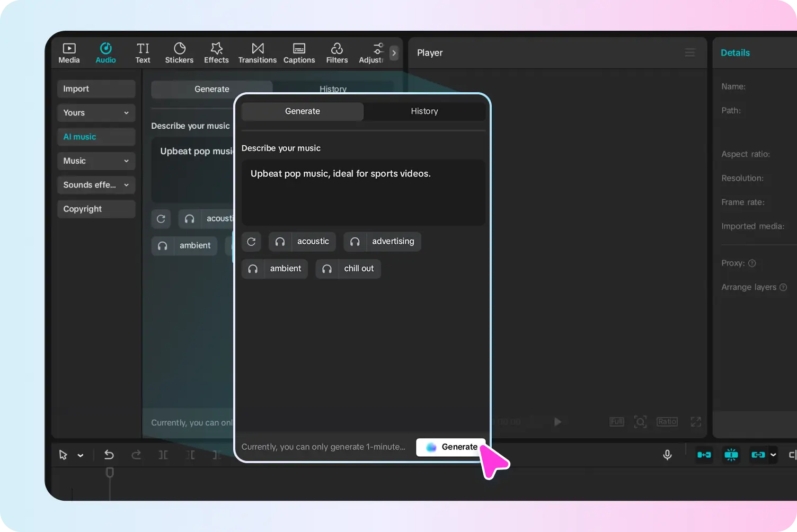Toggle headphone preview on chill out tag
Image resolution: width=797 pixels, height=532 pixels.
point(326,269)
